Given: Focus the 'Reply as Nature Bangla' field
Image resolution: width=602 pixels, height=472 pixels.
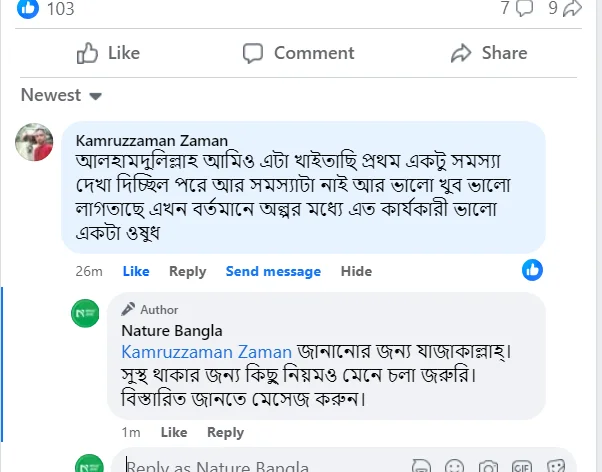Looking at the screenshot, I should pyautogui.click(x=250, y=466).
